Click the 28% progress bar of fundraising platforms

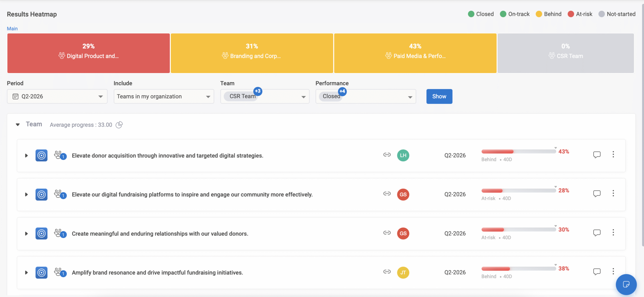click(x=518, y=190)
